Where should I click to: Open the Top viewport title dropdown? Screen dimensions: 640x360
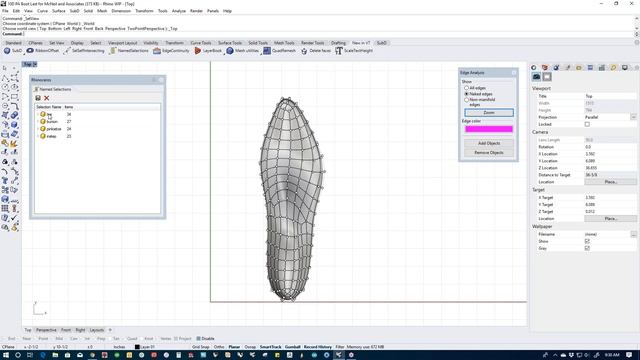click(x=35, y=64)
